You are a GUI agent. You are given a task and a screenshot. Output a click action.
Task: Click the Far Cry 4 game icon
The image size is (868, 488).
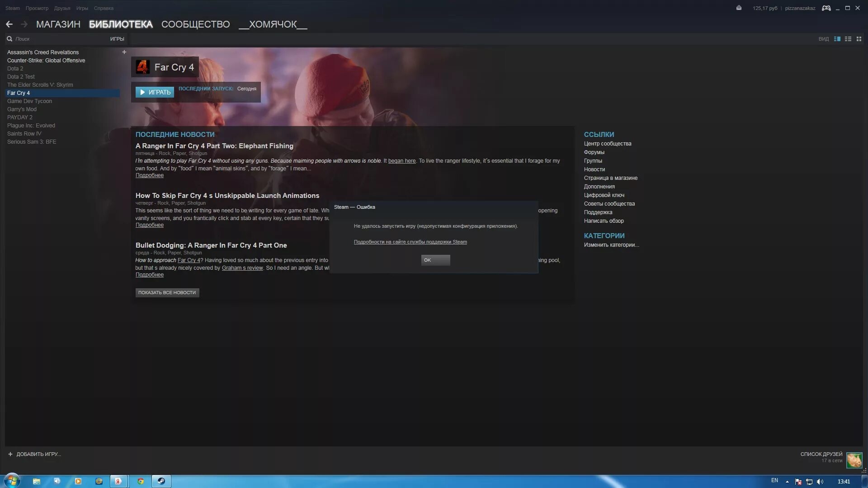point(143,67)
